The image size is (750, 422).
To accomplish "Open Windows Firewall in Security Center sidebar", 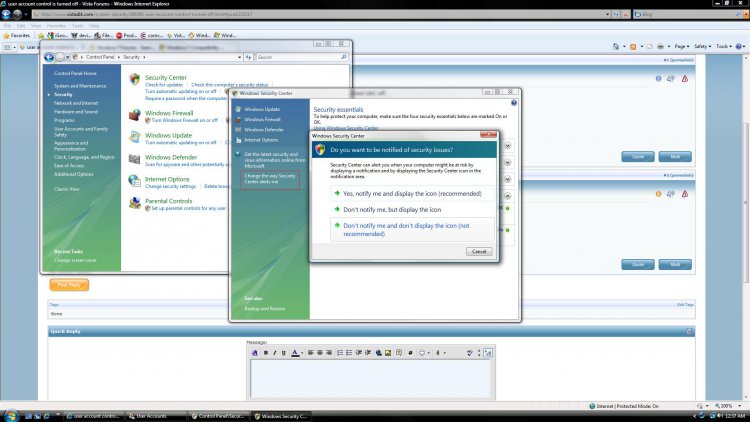I will point(262,120).
